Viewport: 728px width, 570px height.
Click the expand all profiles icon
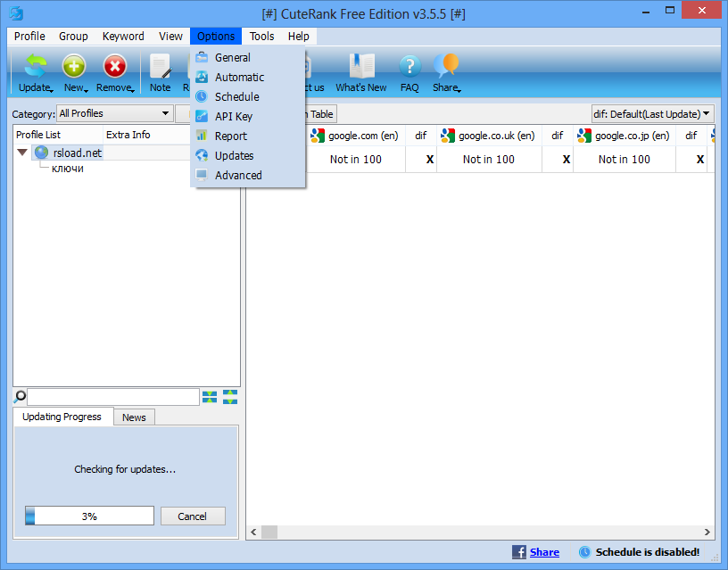click(x=230, y=397)
